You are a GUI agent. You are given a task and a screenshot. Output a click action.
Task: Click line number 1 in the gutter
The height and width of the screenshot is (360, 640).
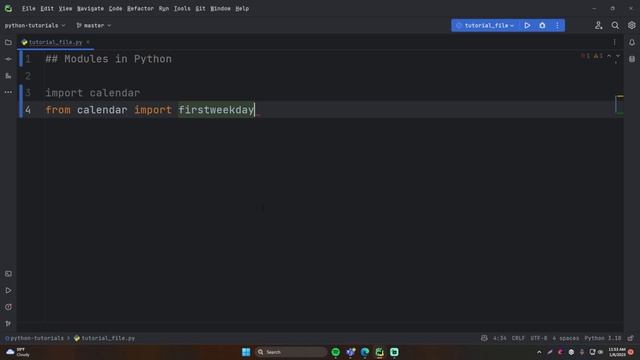(x=28, y=59)
